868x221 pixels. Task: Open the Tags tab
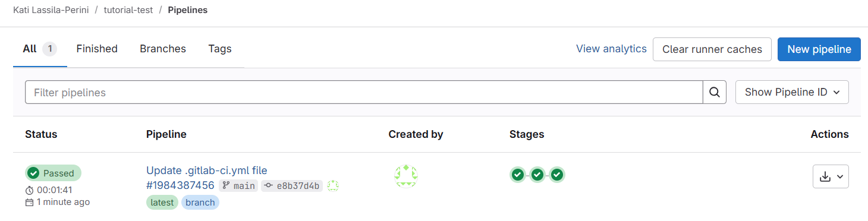click(x=220, y=49)
